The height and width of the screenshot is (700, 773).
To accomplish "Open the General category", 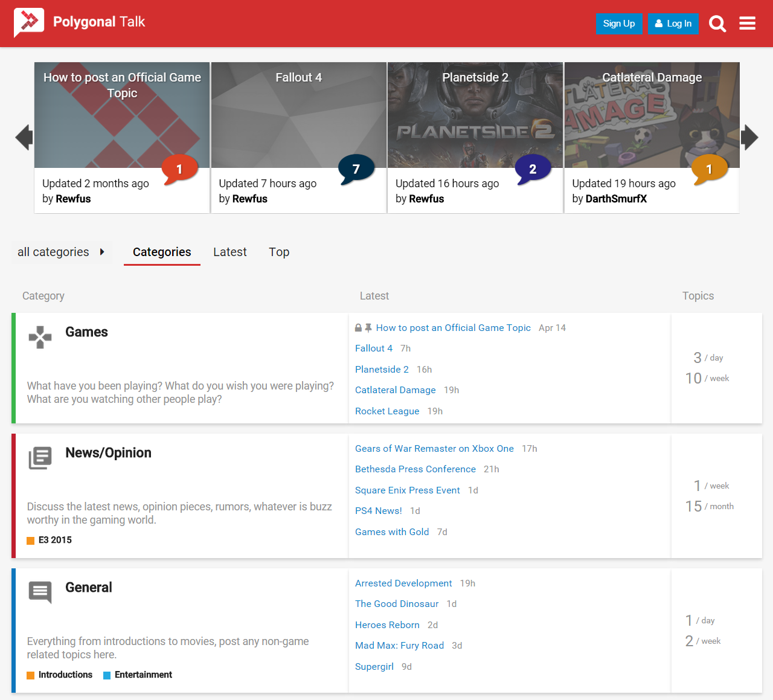I will coord(89,588).
